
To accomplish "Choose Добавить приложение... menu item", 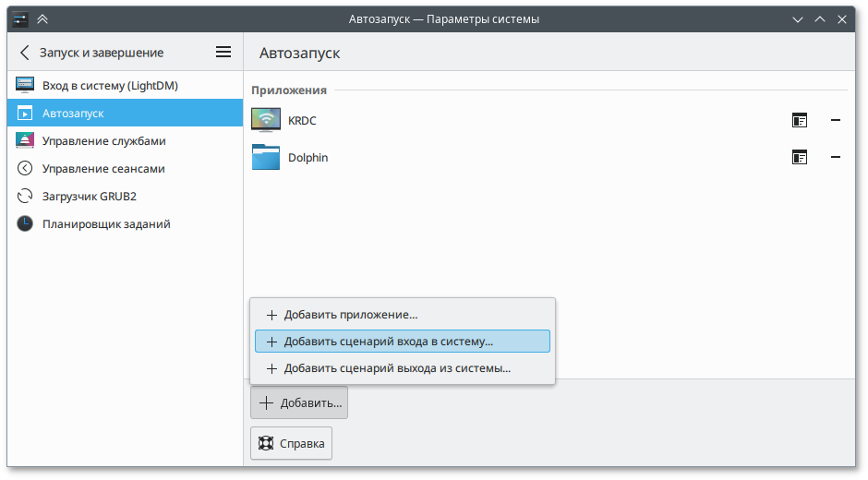I will point(403,315).
